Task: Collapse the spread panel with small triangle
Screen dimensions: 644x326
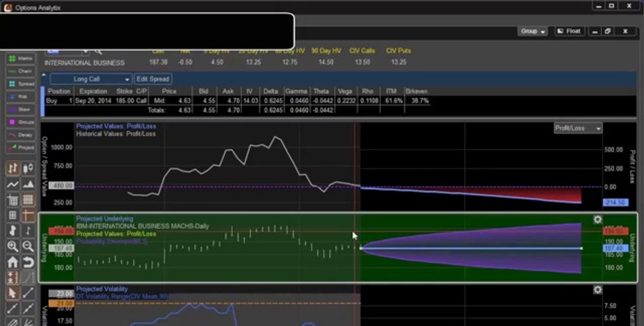Action: click(x=44, y=75)
